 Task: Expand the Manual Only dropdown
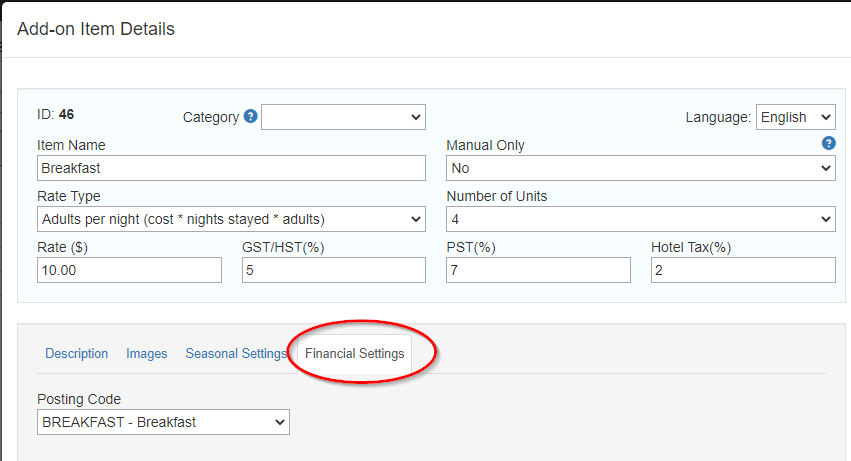[640, 168]
